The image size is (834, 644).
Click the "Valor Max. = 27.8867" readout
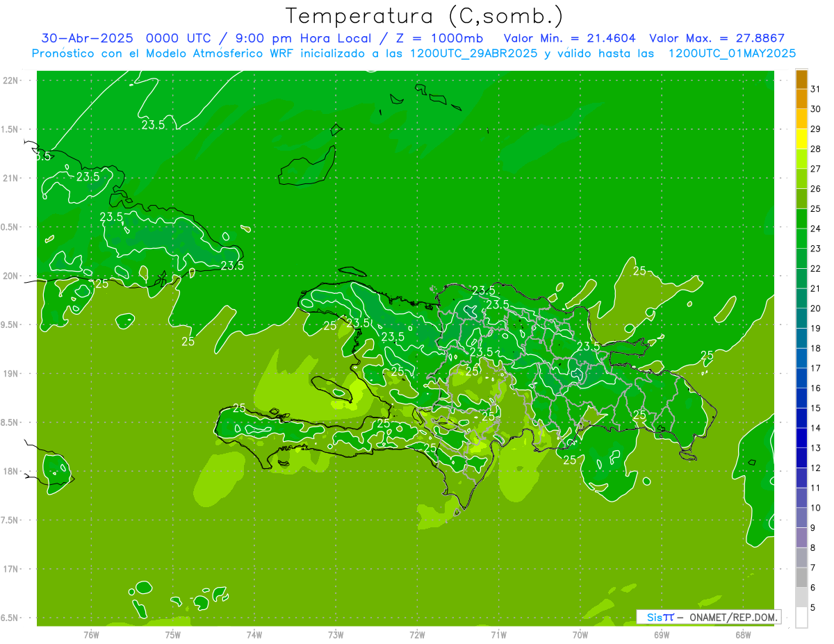click(717, 38)
